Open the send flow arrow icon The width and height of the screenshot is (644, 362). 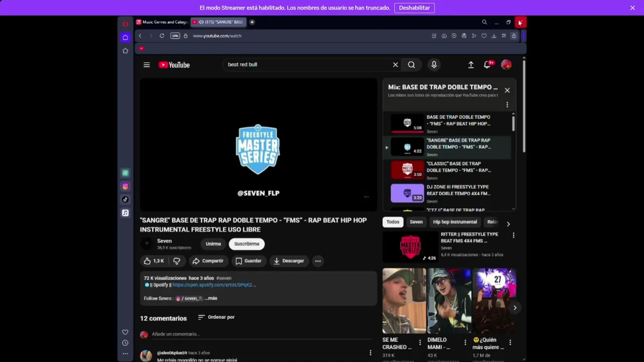474,36
